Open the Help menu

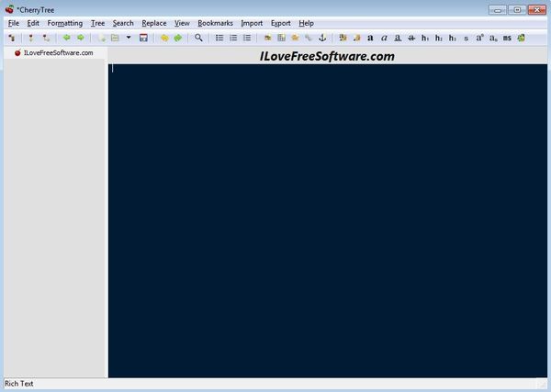click(x=306, y=23)
